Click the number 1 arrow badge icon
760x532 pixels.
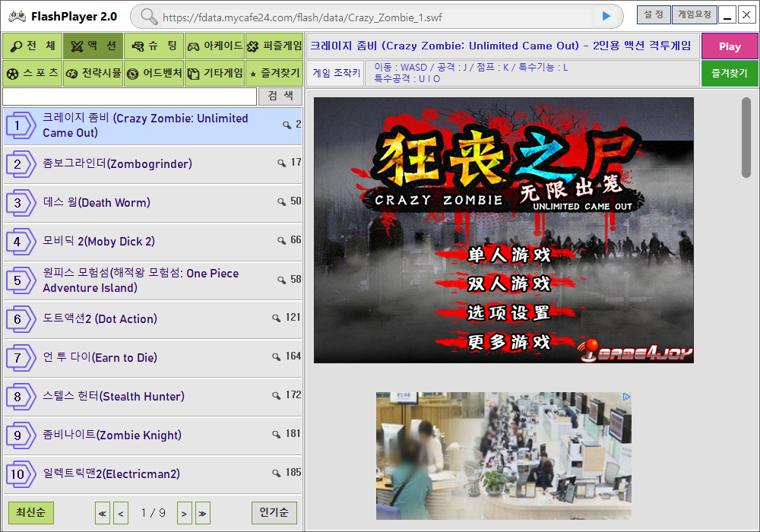click(21, 125)
